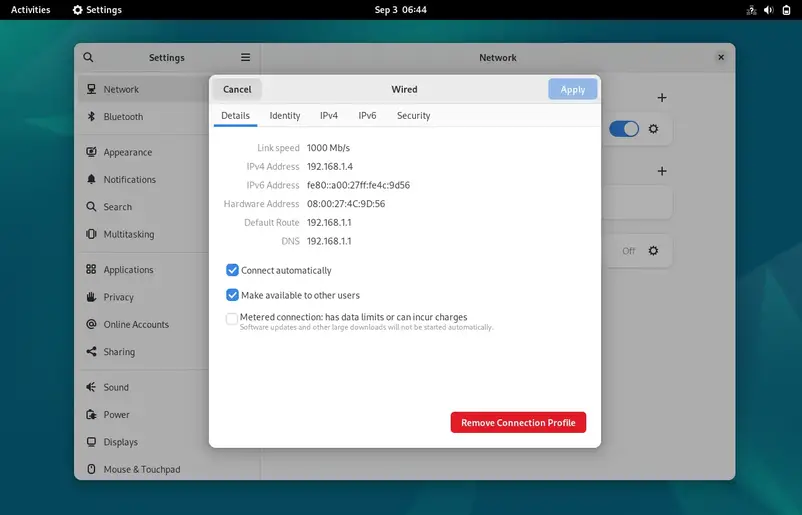This screenshot has height=515, width=802.
Task: Click the date and time in top bar
Action: point(400,10)
